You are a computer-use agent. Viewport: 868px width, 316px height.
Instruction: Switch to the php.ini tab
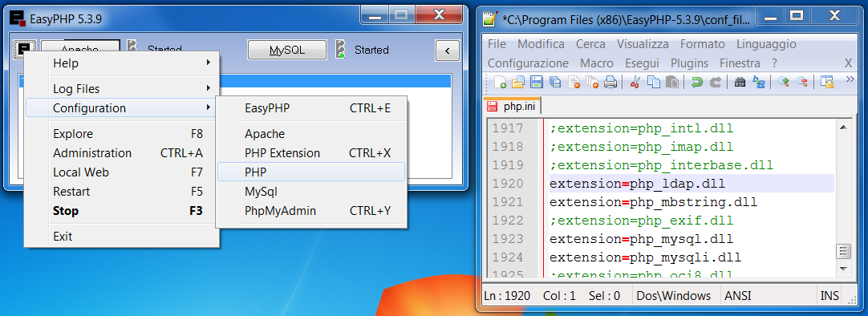point(513,106)
